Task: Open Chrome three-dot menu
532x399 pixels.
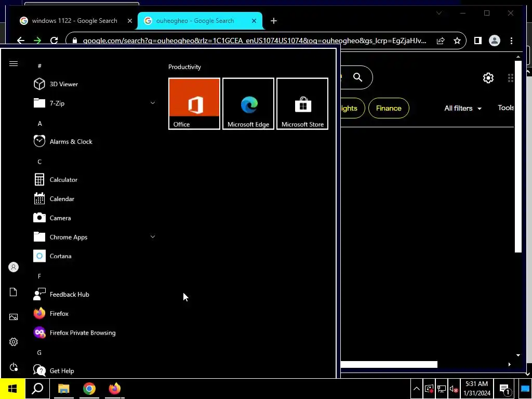Action: coord(511,41)
